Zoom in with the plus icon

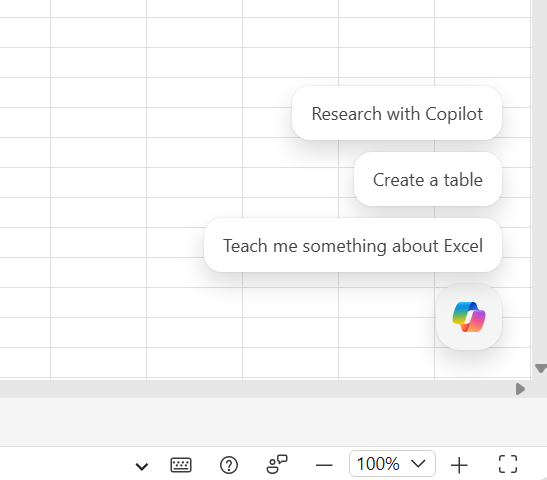coord(459,465)
